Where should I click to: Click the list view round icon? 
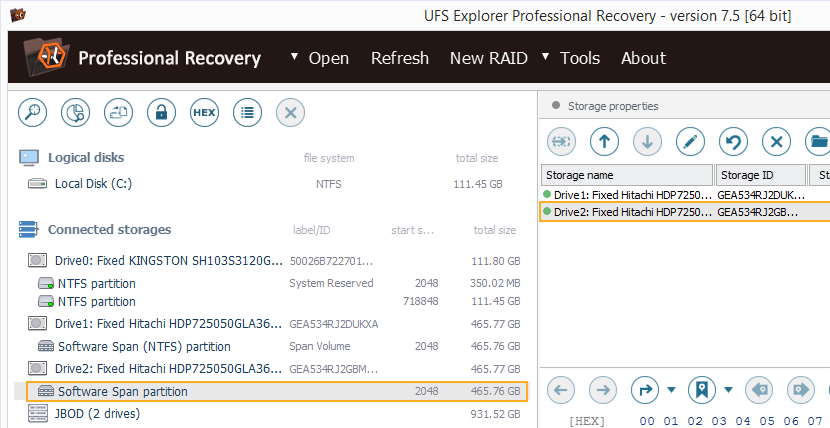click(x=247, y=113)
